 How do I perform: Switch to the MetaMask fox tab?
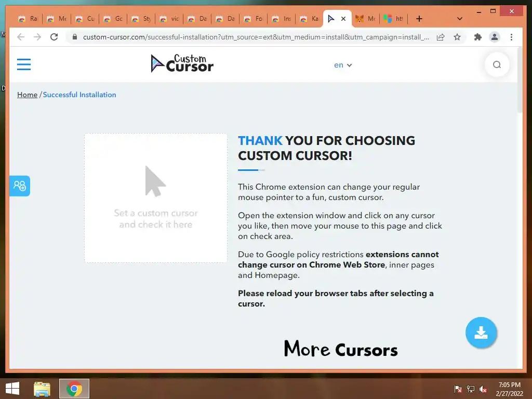click(x=366, y=19)
